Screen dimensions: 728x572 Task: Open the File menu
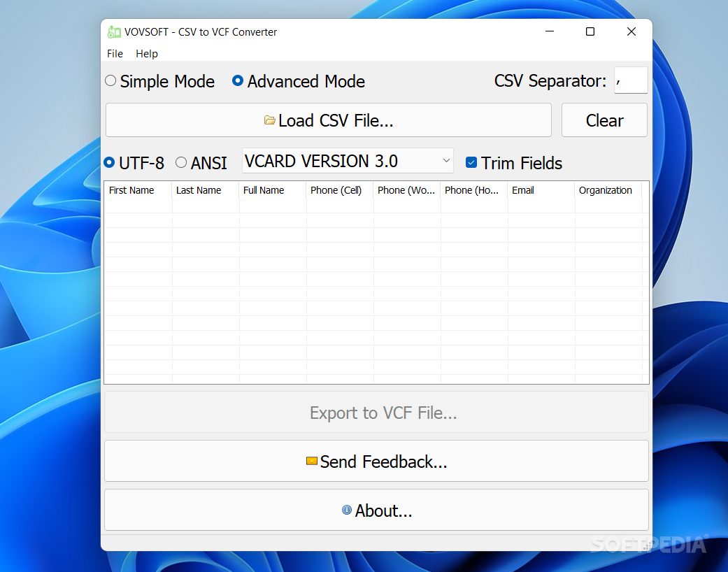coord(115,53)
